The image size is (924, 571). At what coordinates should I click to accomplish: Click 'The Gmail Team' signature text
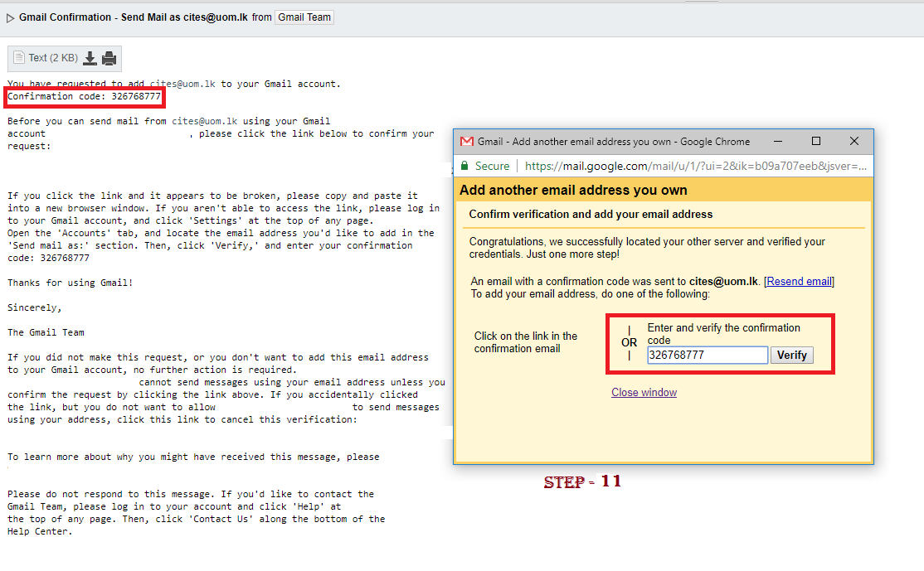click(x=46, y=332)
